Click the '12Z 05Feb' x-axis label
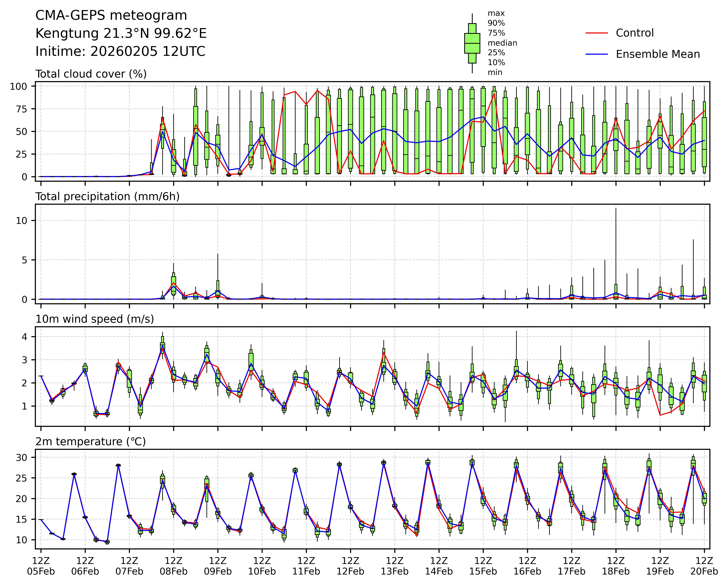The height and width of the screenshot is (586, 728). click(x=41, y=566)
